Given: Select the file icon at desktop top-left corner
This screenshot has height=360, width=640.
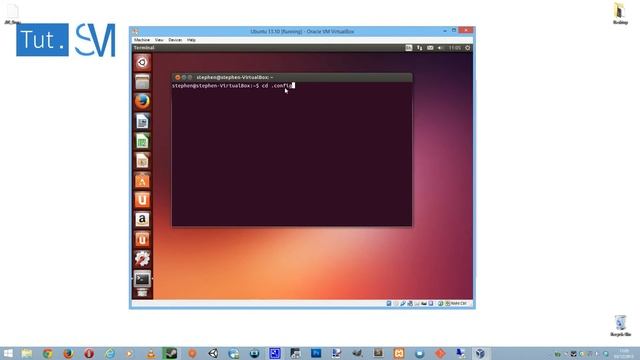Looking at the screenshot, I should 13,13.
